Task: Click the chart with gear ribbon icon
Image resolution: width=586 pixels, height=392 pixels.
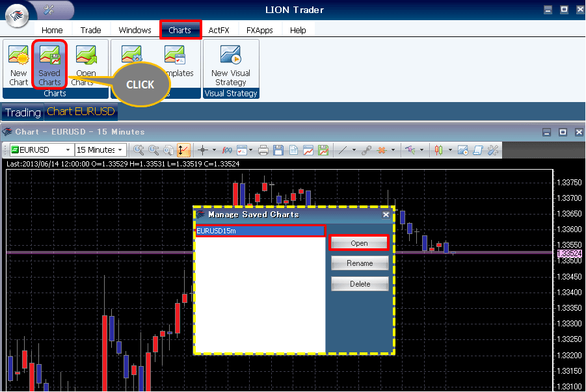Action: point(131,55)
